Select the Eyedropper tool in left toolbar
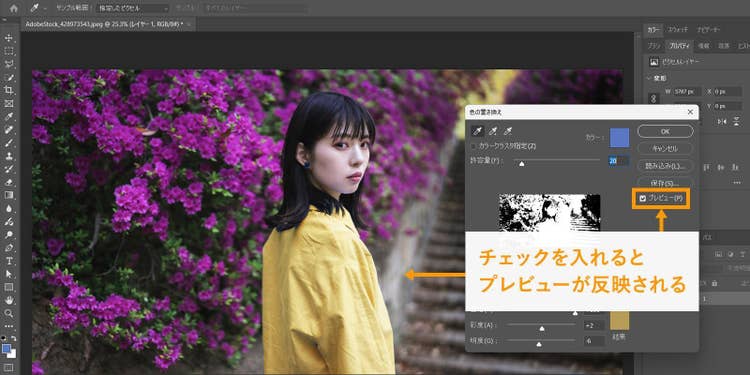750x375 pixels. click(9, 116)
